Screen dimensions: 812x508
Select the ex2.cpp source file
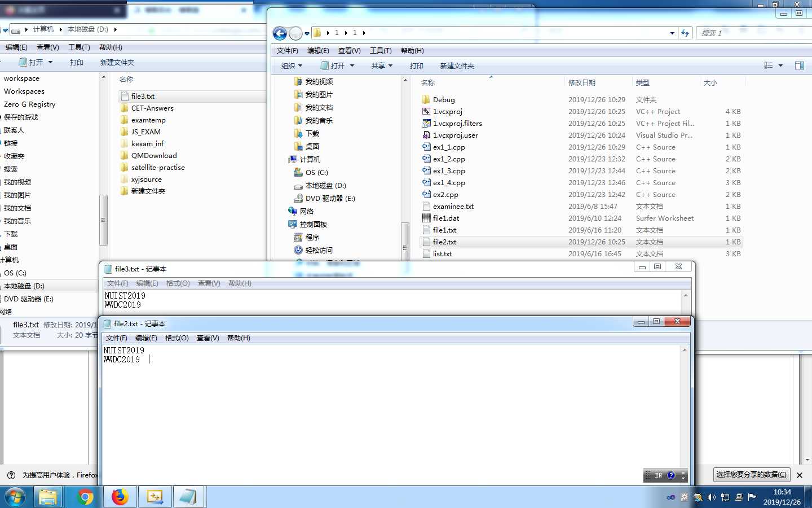pyautogui.click(x=445, y=194)
